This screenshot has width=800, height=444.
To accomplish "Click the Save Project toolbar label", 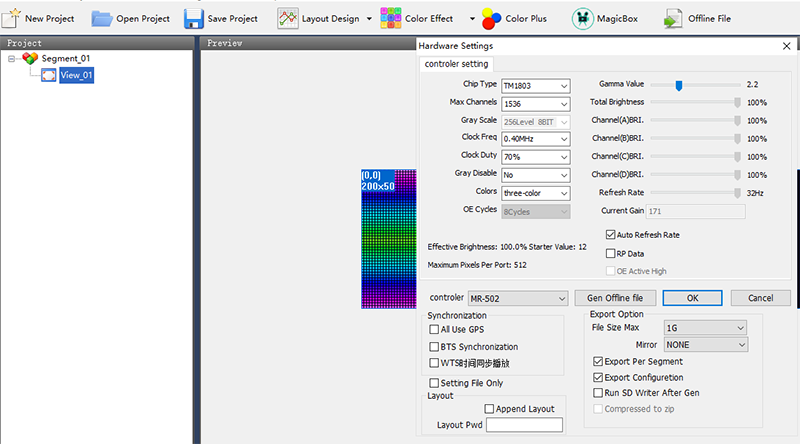I will click(233, 19).
